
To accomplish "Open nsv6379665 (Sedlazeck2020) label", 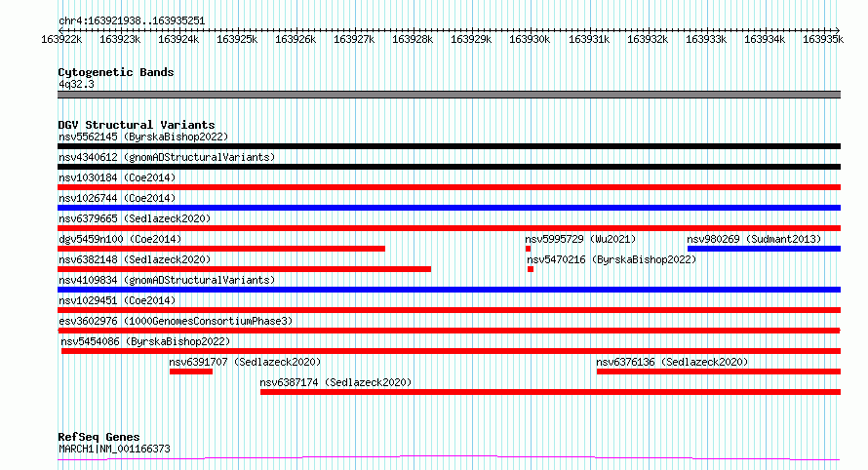I will point(135,218).
